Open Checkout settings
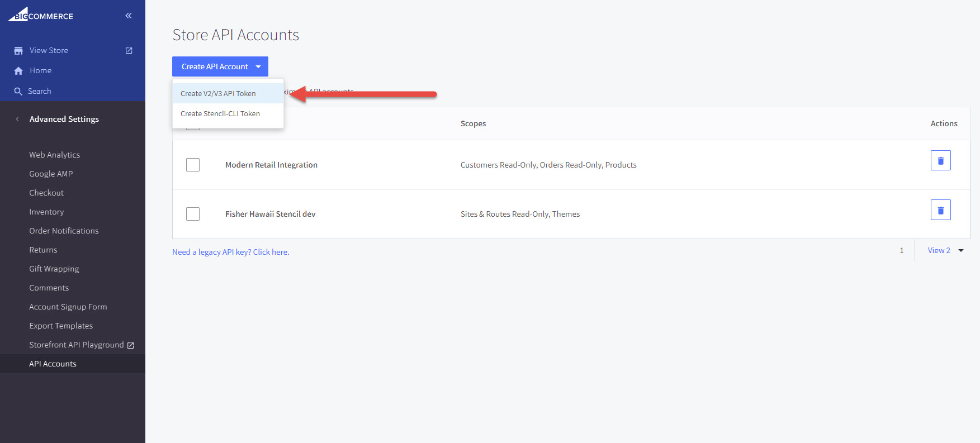Viewport: 980px width, 443px height. pyautogui.click(x=46, y=193)
